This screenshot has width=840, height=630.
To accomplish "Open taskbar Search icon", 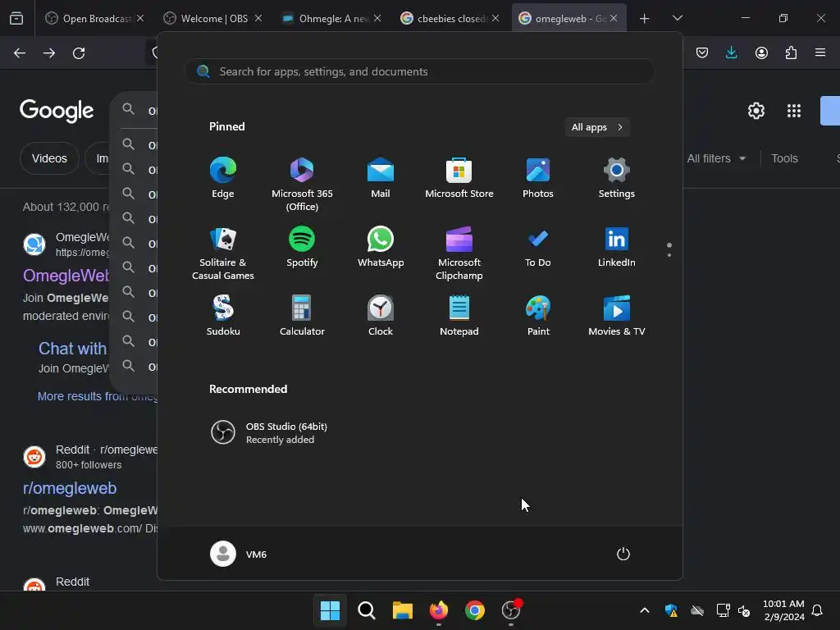I will (367, 610).
